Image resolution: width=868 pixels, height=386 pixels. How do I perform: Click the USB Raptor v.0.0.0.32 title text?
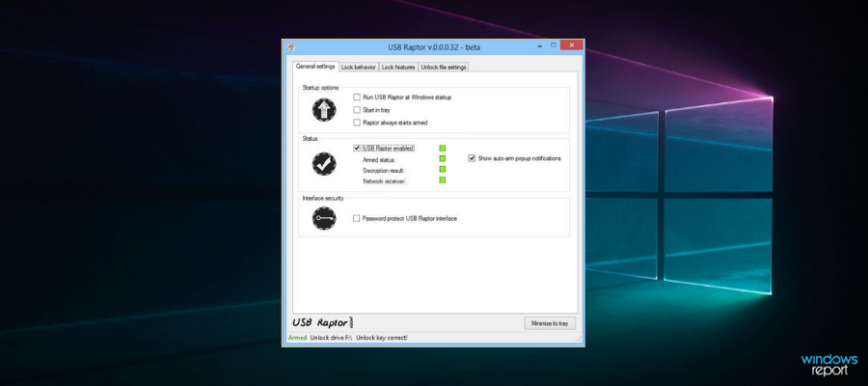tap(434, 47)
